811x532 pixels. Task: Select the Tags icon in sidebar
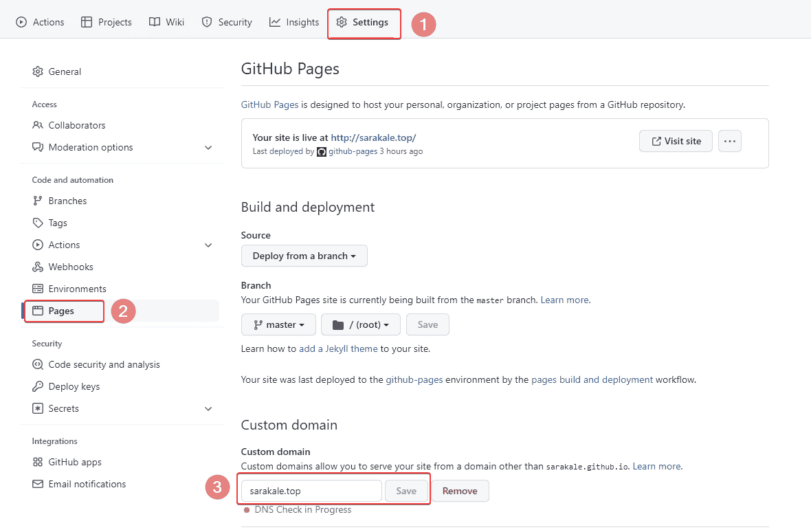pos(38,223)
